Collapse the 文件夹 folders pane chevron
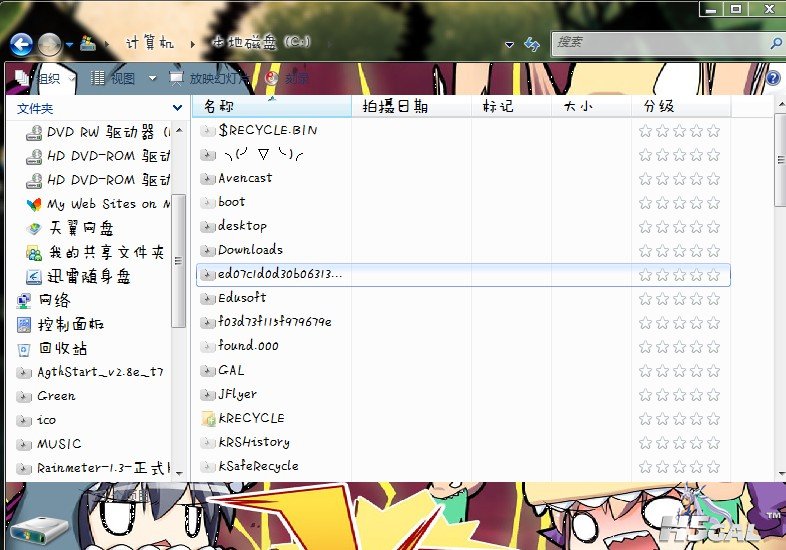Image resolution: width=786 pixels, height=550 pixels. pos(177,108)
